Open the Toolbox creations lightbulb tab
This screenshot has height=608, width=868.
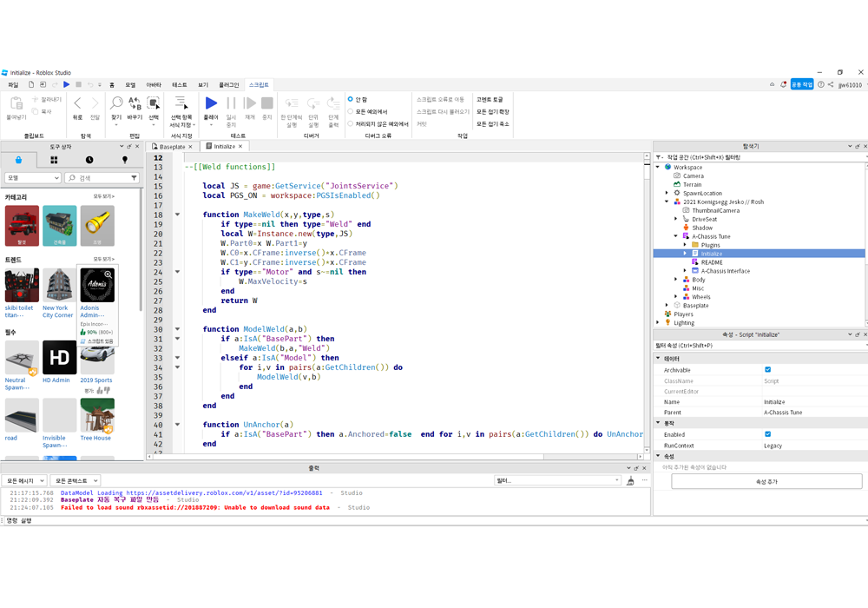[x=124, y=160]
